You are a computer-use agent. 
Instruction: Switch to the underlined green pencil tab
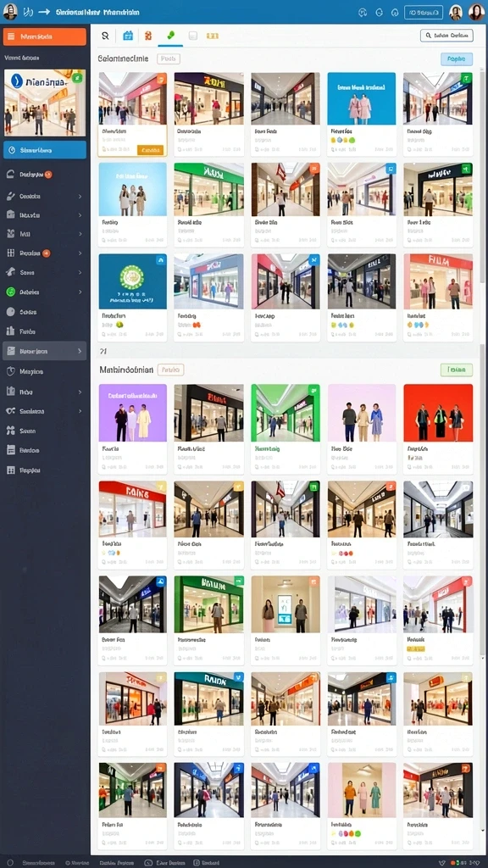tap(170, 36)
